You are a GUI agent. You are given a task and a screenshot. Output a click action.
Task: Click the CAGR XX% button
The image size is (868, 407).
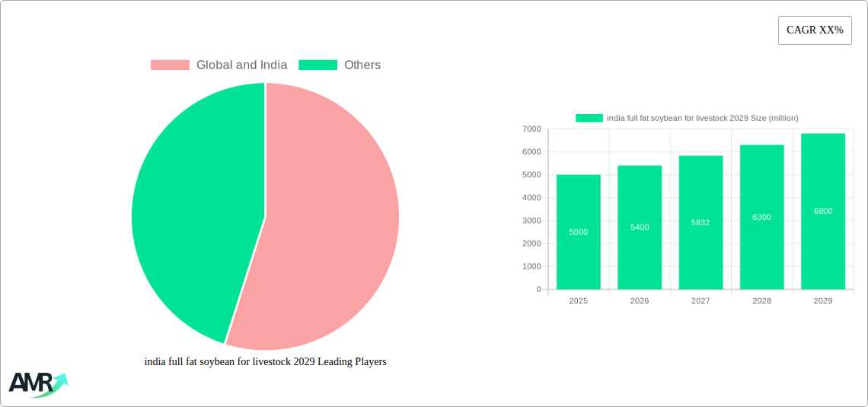[815, 30]
